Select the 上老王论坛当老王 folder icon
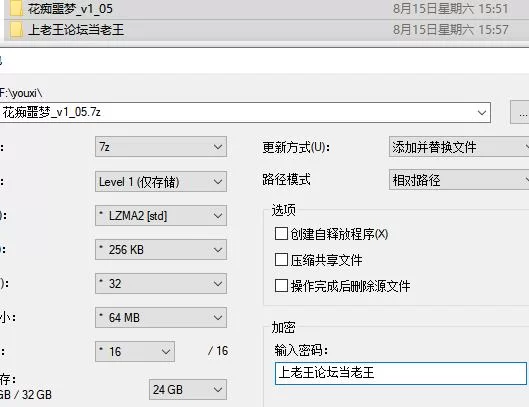 16,30
